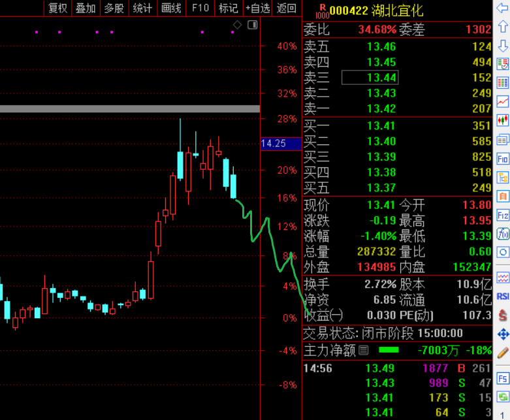Switch to the red intraday line chart icon
Image resolution: width=510 pixels, height=420 pixels.
(x=503, y=102)
